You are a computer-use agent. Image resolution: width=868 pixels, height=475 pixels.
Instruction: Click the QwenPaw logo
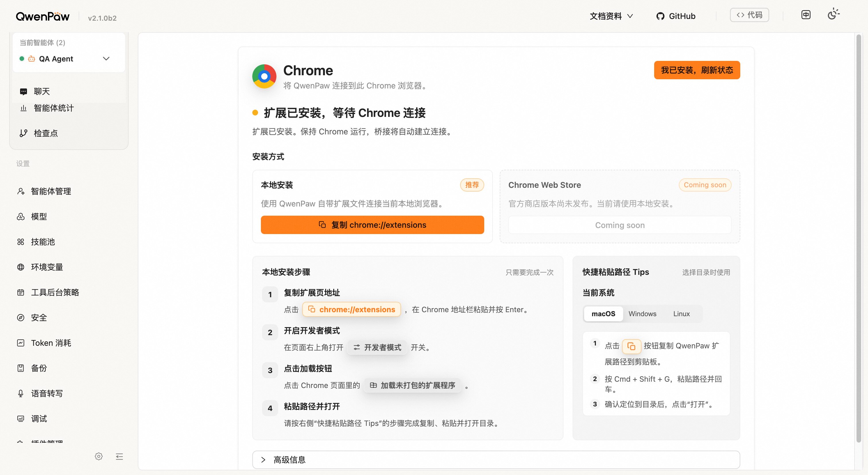tap(43, 17)
